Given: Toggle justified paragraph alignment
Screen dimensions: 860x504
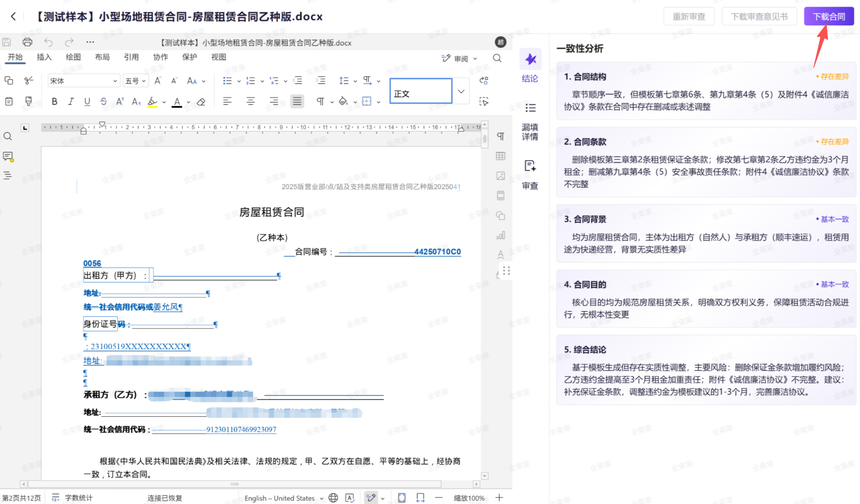Looking at the screenshot, I should click(x=297, y=101).
